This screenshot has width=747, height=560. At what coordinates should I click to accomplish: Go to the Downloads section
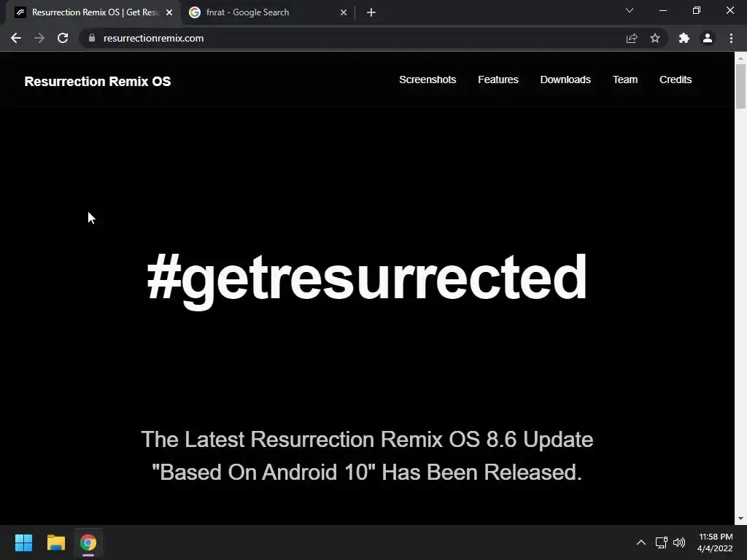point(565,79)
